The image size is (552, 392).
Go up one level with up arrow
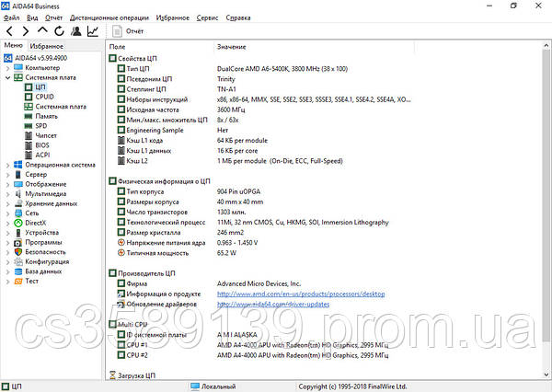tap(42, 30)
